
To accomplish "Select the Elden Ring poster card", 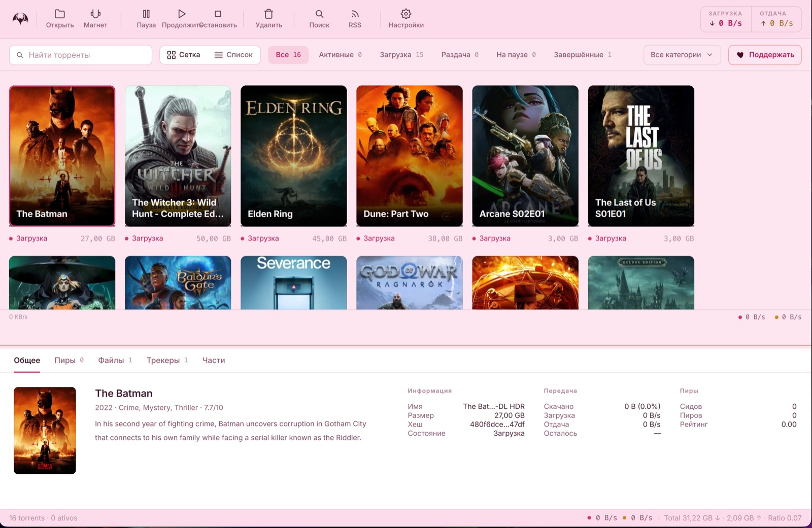I will coord(294,156).
